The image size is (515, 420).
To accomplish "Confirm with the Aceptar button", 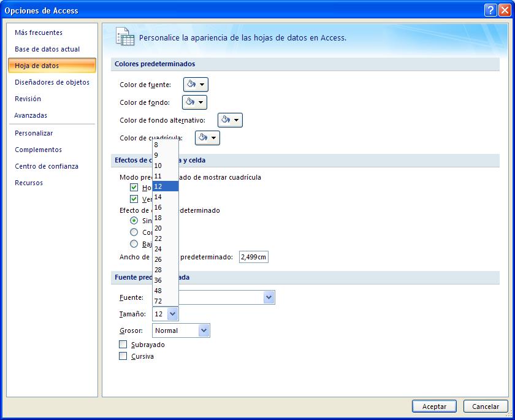I will click(434, 407).
